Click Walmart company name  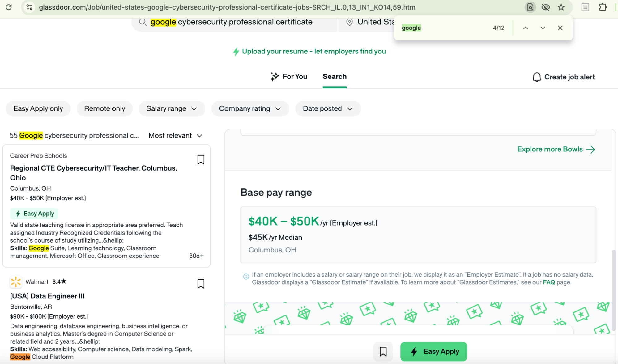tap(37, 282)
